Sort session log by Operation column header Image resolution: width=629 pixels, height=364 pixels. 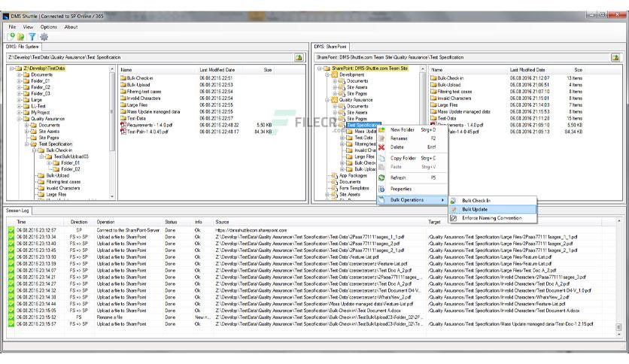tap(105, 222)
